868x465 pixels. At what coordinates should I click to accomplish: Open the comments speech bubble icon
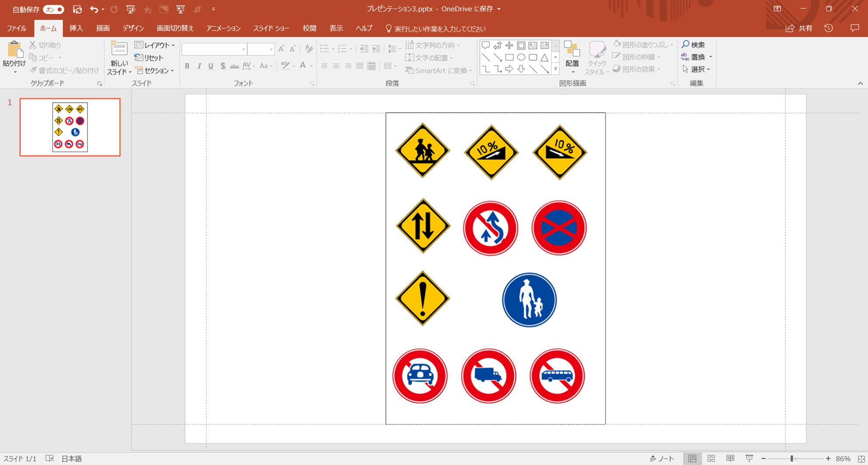pos(855,28)
